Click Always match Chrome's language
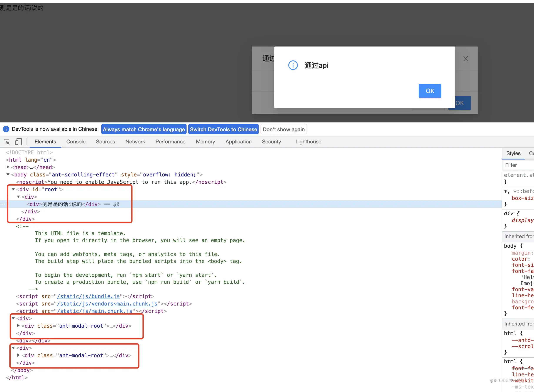534x392 pixels. click(x=144, y=129)
